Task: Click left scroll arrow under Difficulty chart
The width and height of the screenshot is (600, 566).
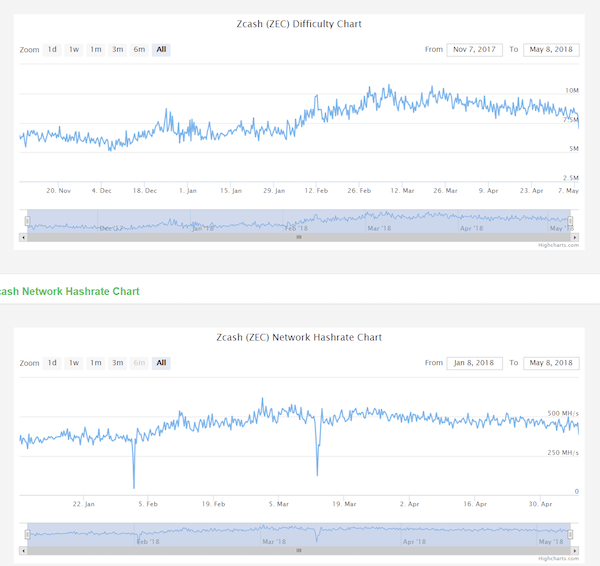Action: coord(23,238)
